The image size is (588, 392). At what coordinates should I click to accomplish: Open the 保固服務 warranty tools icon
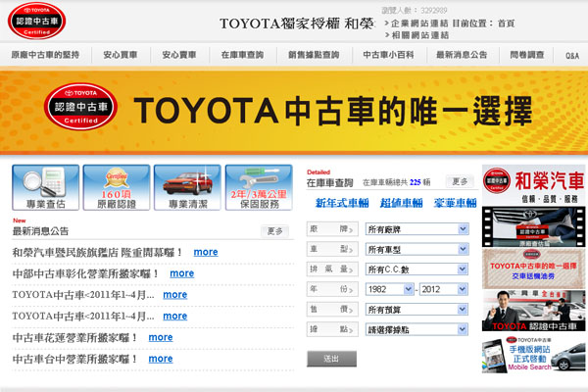(257, 188)
